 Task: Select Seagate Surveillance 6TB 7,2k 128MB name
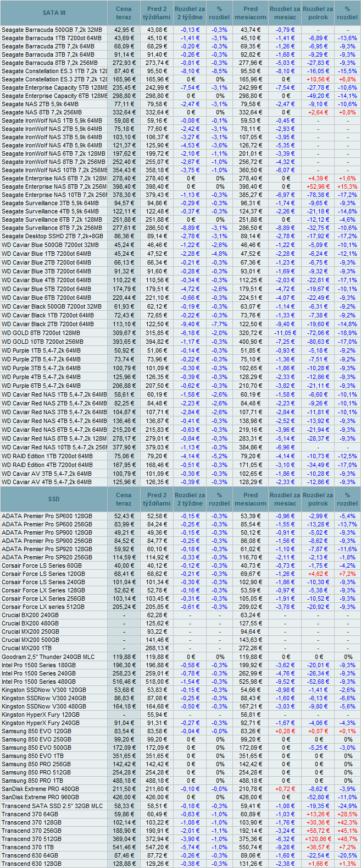(52, 219)
